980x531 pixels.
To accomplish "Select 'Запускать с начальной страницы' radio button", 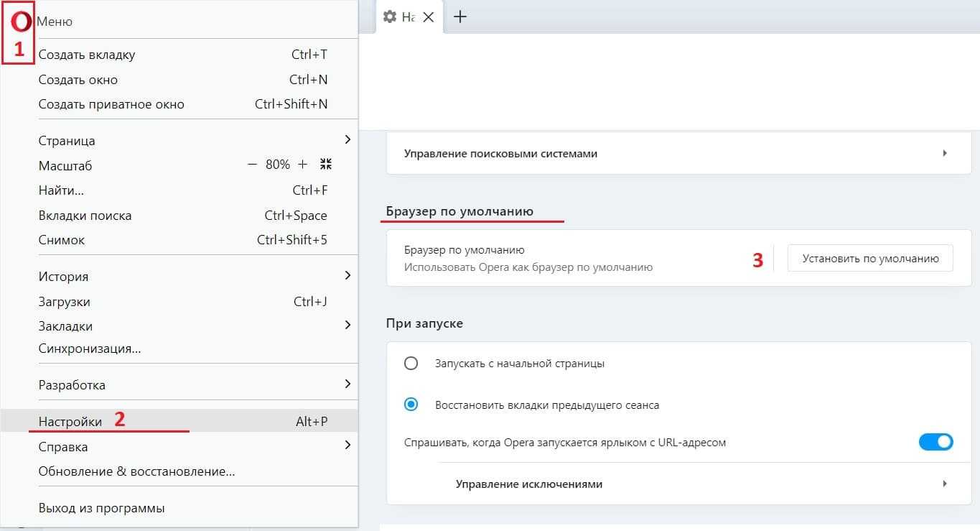I will [x=411, y=364].
